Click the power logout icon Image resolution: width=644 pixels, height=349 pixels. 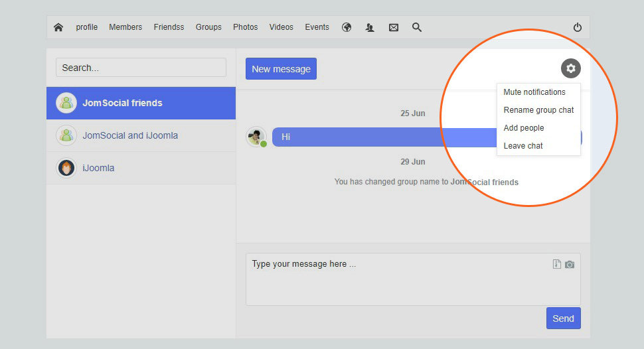click(x=578, y=27)
